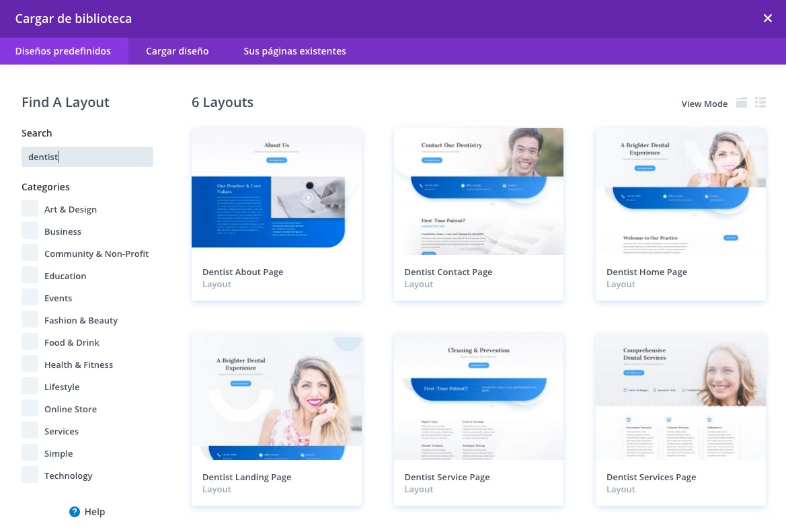Choose the Dentist Home Page thumbnail
The image size is (786, 532).
[x=680, y=191]
